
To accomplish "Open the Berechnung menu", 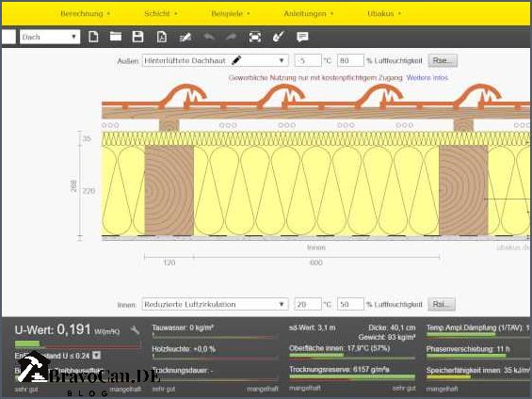I will [85, 13].
